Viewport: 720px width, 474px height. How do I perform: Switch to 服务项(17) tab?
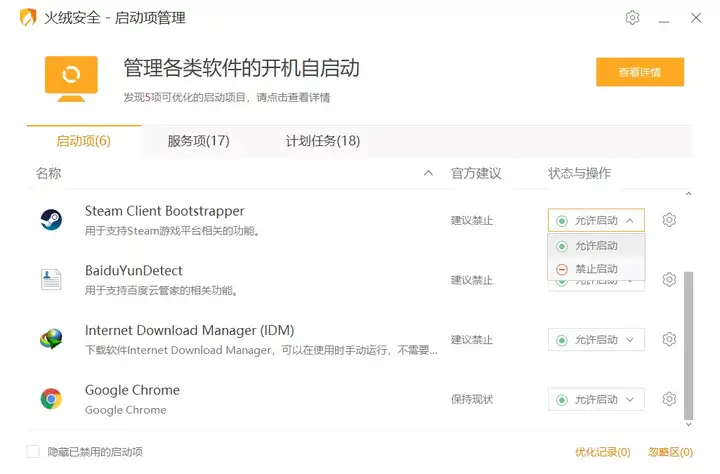click(x=198, y=141)
